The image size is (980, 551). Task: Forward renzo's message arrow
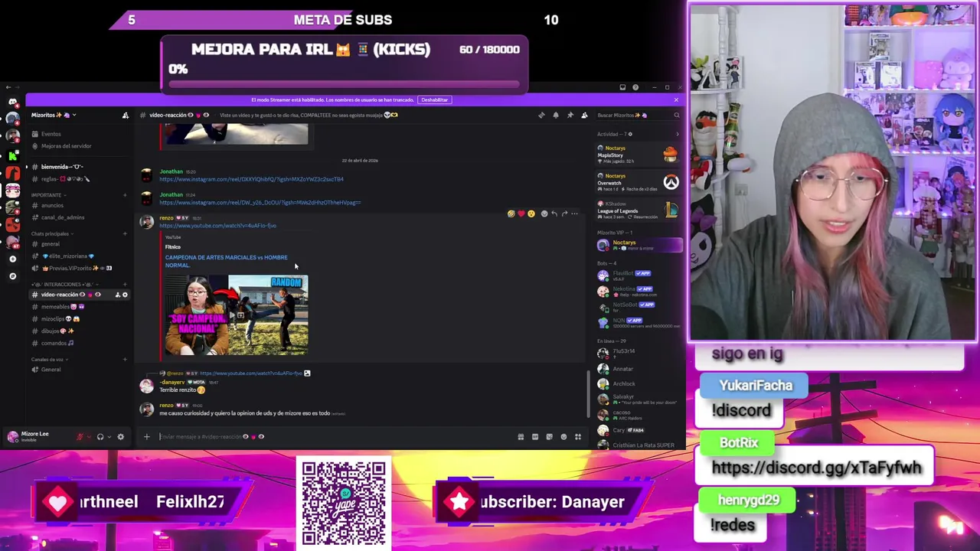[564, 214]
